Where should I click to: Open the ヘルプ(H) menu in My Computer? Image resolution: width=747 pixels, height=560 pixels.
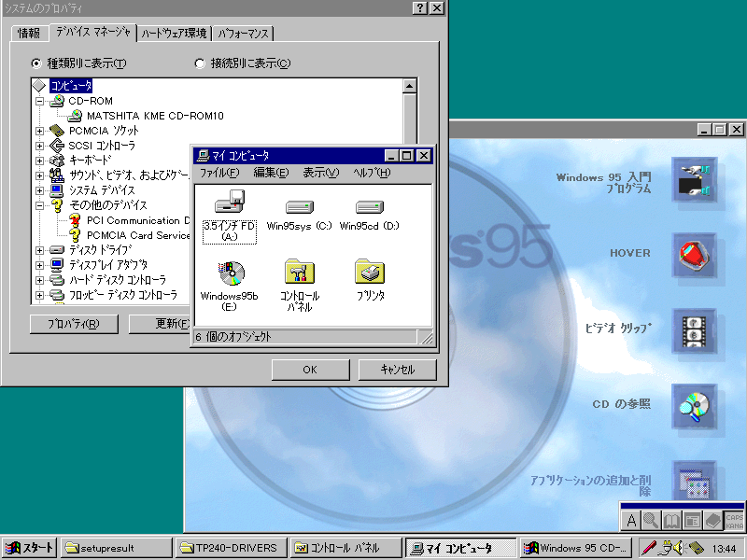(372, 173)
